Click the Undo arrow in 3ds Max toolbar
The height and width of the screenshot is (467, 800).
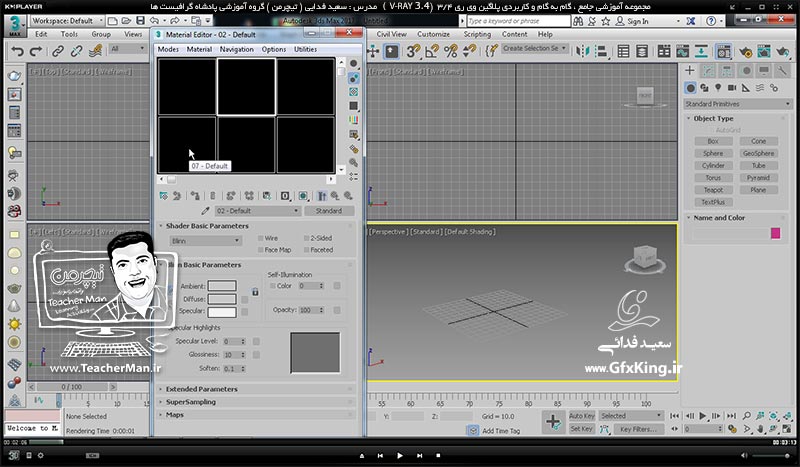[17, 51]
